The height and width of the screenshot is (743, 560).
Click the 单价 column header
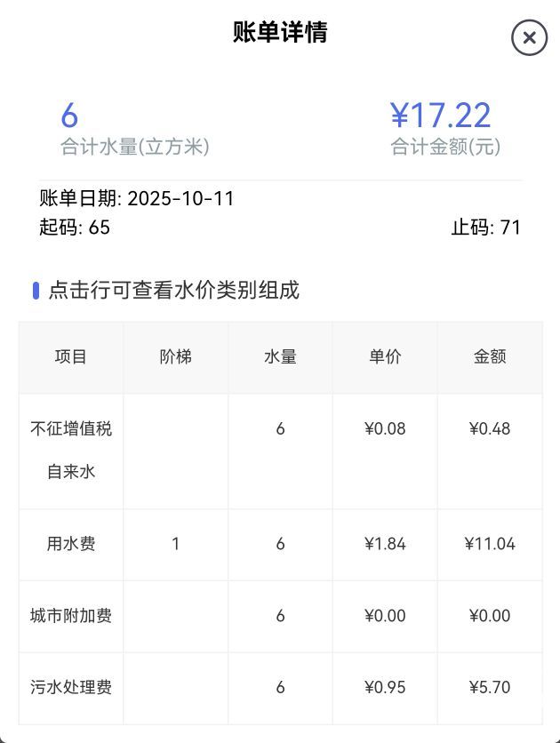click(385, 357)
